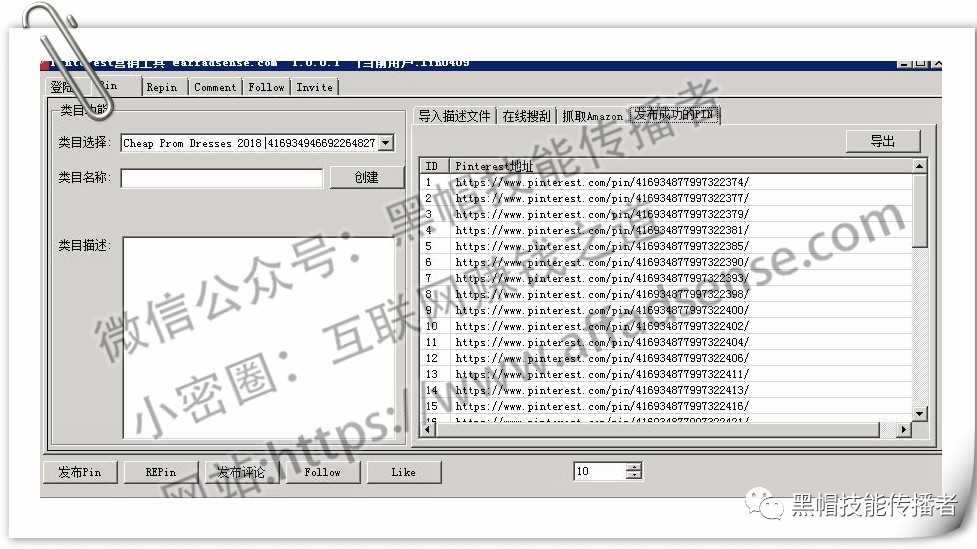This screenshot has height=549, width=977.
Task: Click the list's vertical scrollbar down arrow
Action: point(920,413)
